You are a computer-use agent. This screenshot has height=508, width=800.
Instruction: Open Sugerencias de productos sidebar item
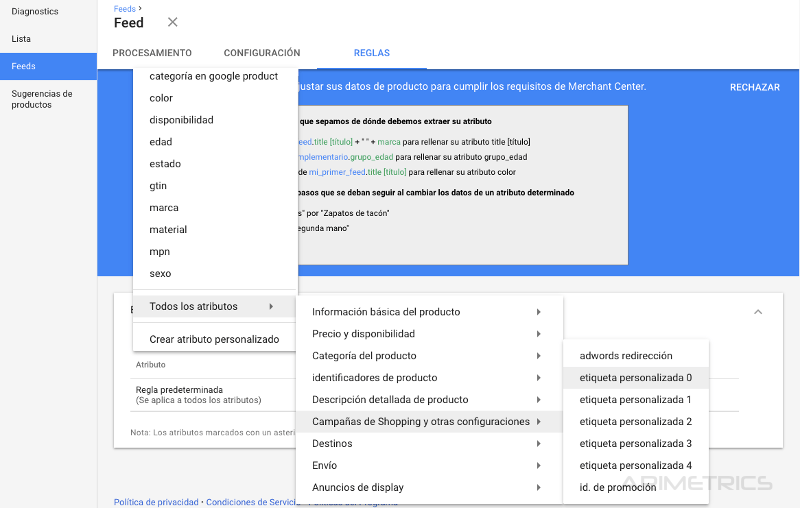(42, 99)
